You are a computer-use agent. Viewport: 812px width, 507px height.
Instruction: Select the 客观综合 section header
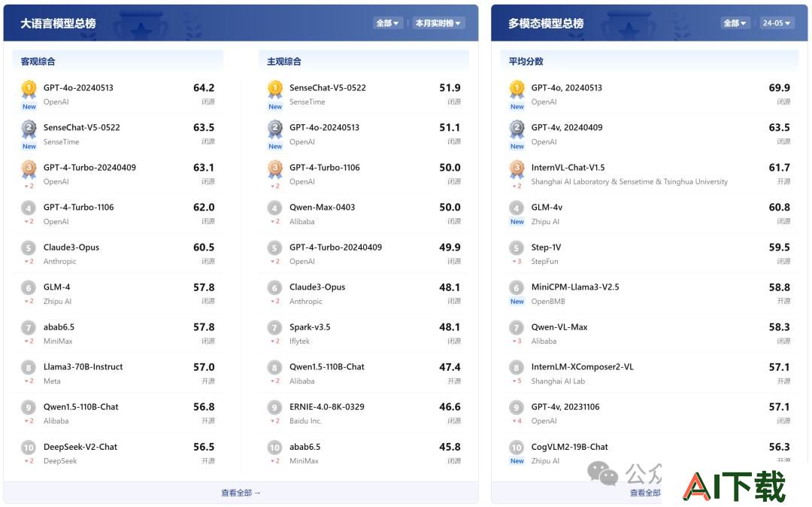[x=38, y=61]
